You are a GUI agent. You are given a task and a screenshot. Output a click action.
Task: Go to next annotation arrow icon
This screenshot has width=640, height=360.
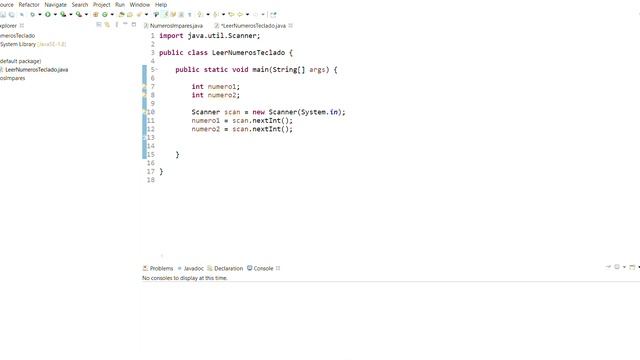coord(200,14)
